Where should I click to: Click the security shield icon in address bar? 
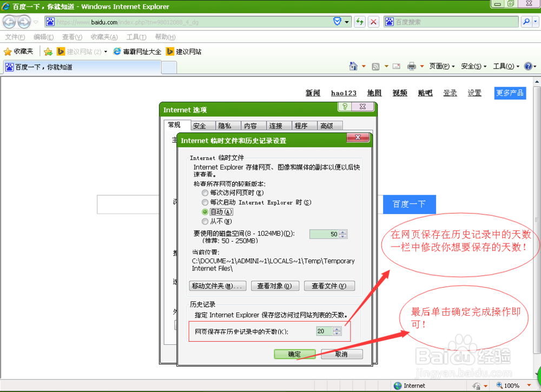337,22
